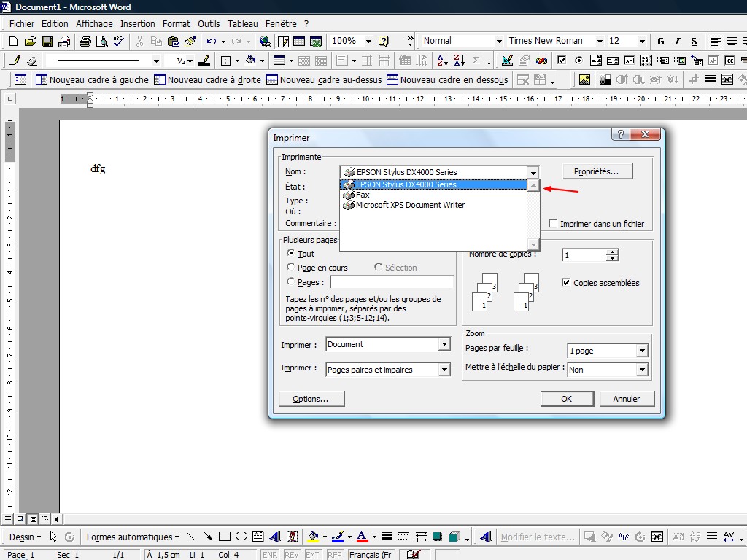Viewport: 747px width, 560px height.
Task: Open the Outils menu
Action: tap(209, 24)
